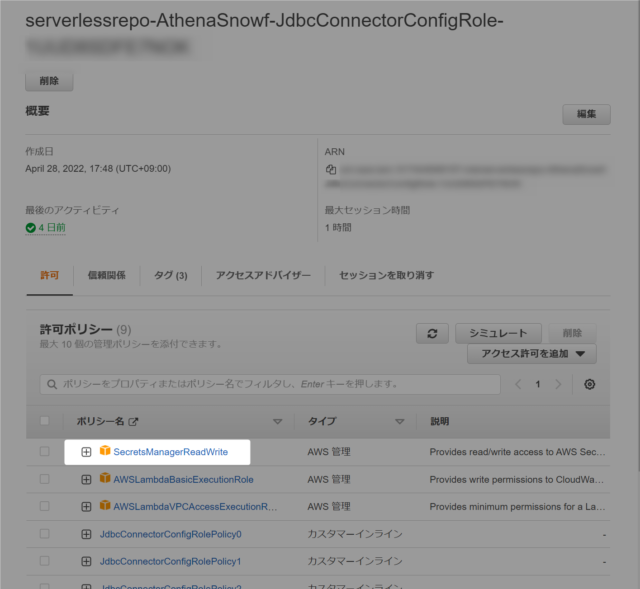
Task: Switch to the タグ (3) tab
Action: [171, 276]
